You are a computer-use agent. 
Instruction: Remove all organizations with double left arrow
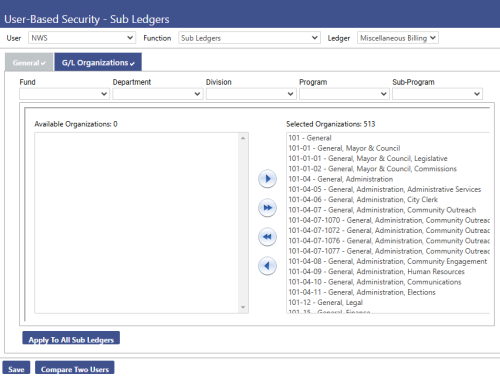[267, 237]
